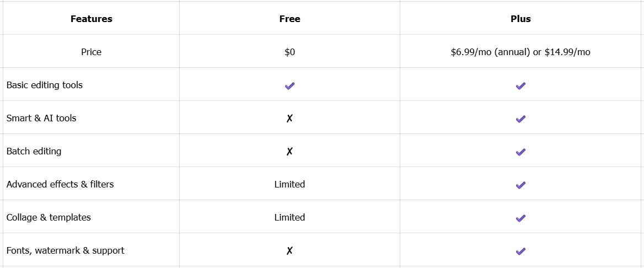Click the Plus checkmark for Advanced effects & filters
This screenshot has height=268, width=644.
tap(520, 185)
